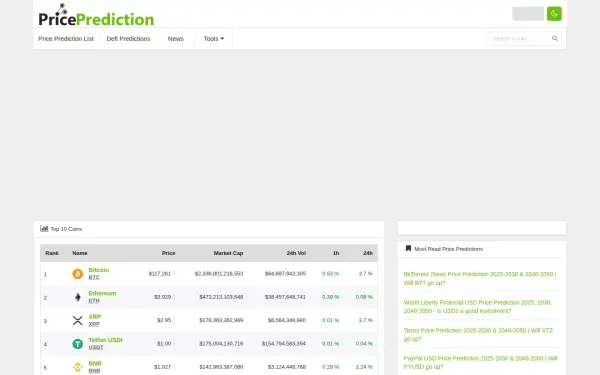Open the Ethereum prediction link
Image resolution: width=600 pixels, height=375 pixels.
tap(102, 293)
